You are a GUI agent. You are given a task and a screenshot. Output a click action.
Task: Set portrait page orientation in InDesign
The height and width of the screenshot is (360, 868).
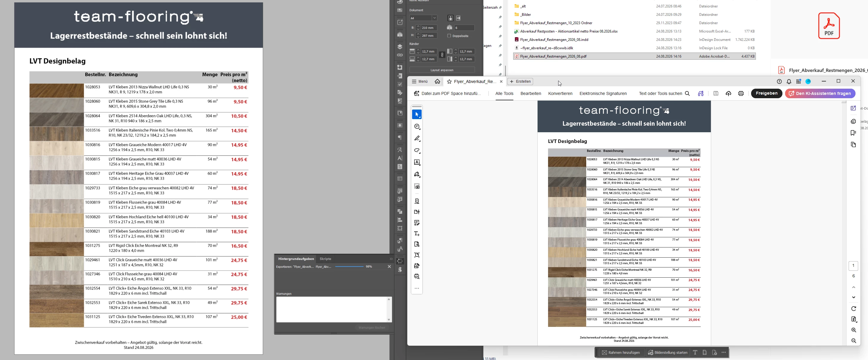pyautogui.click(x=451, y=18)
